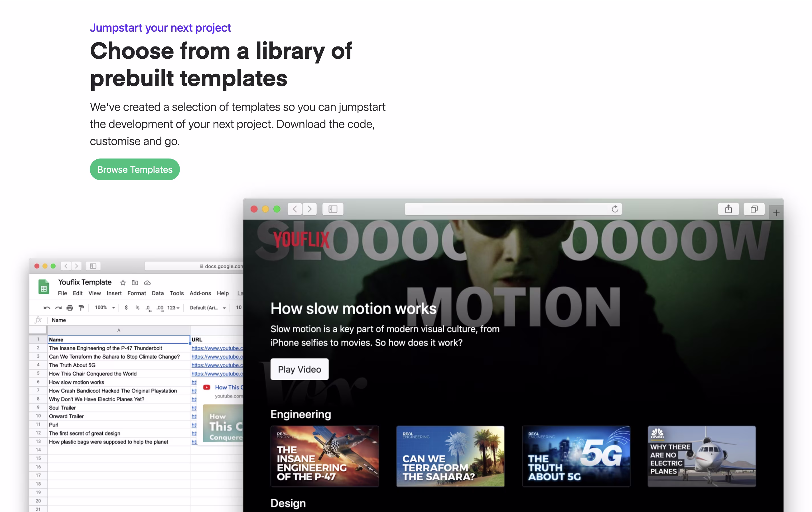The image size is (812, 512).
Task: Open the Format menu in Sheets
Action: [137, 293]
